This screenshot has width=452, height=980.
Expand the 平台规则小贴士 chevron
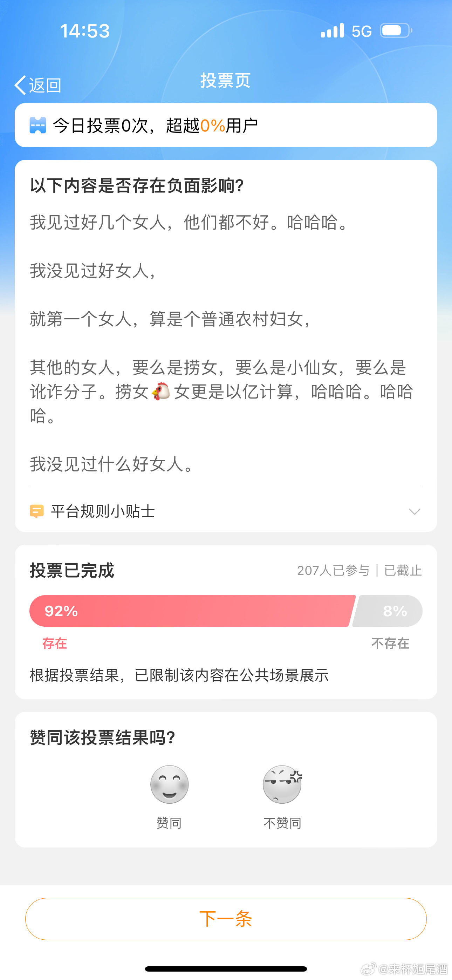(x=414, y=511)
